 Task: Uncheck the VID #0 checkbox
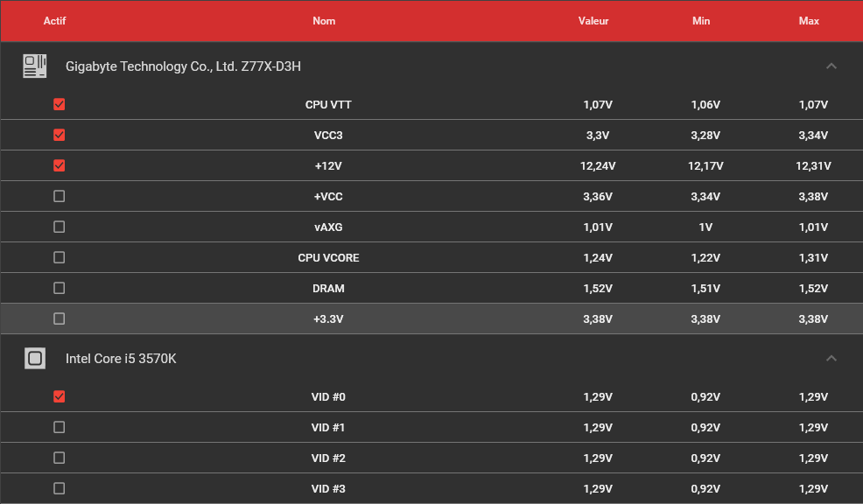pyautogui.click(x=59, y=396)
